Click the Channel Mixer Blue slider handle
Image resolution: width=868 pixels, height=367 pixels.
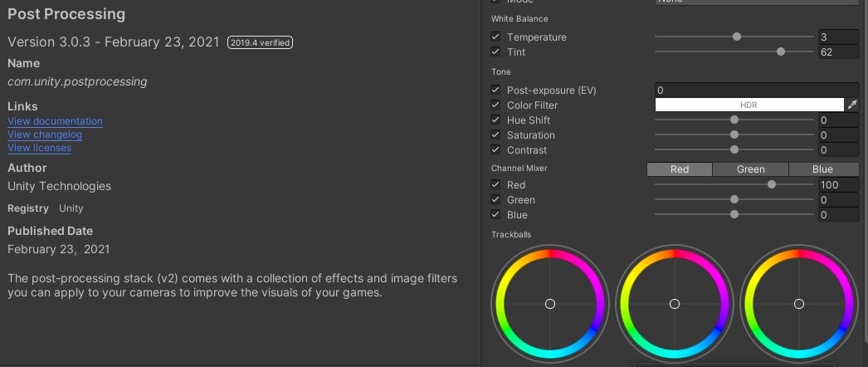click(734, 214)
